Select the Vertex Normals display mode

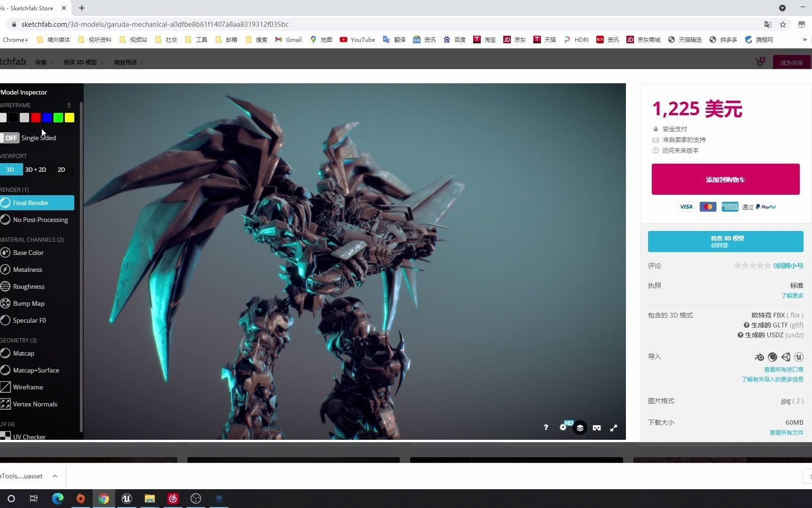pos(35,404)
